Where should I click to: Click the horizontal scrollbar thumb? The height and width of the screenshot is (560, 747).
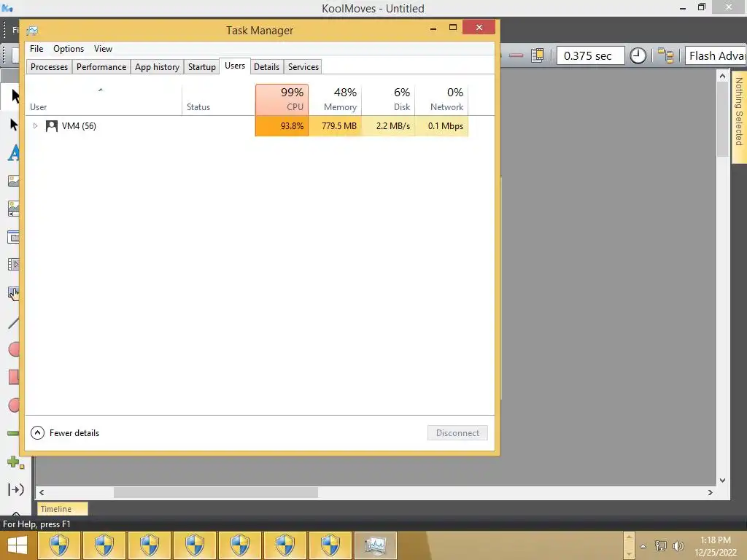(216, 493)
